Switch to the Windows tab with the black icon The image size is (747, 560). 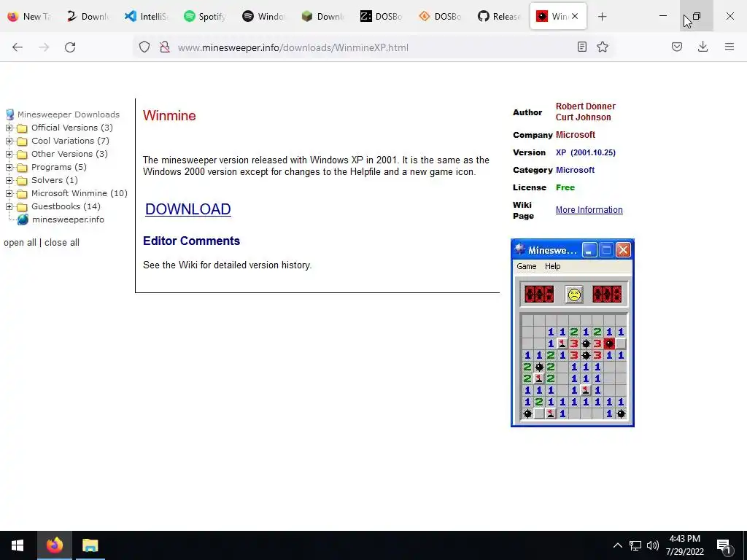tap(263, 16)
